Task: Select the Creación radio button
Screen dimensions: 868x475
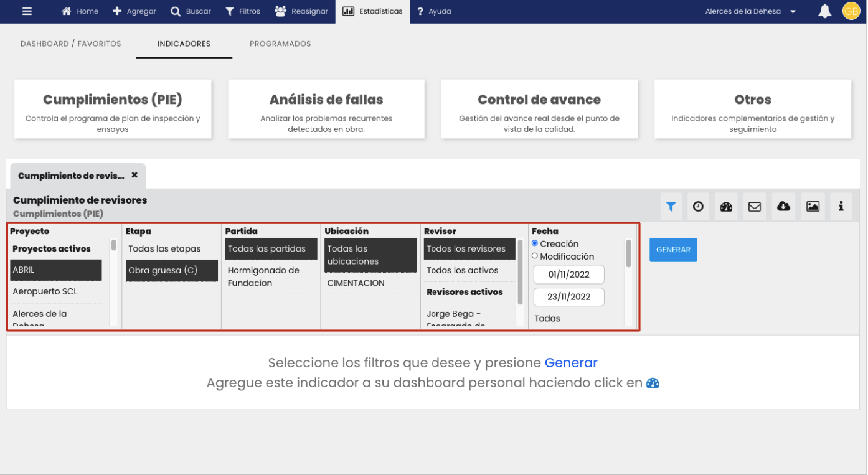Action: coord(535,243)
